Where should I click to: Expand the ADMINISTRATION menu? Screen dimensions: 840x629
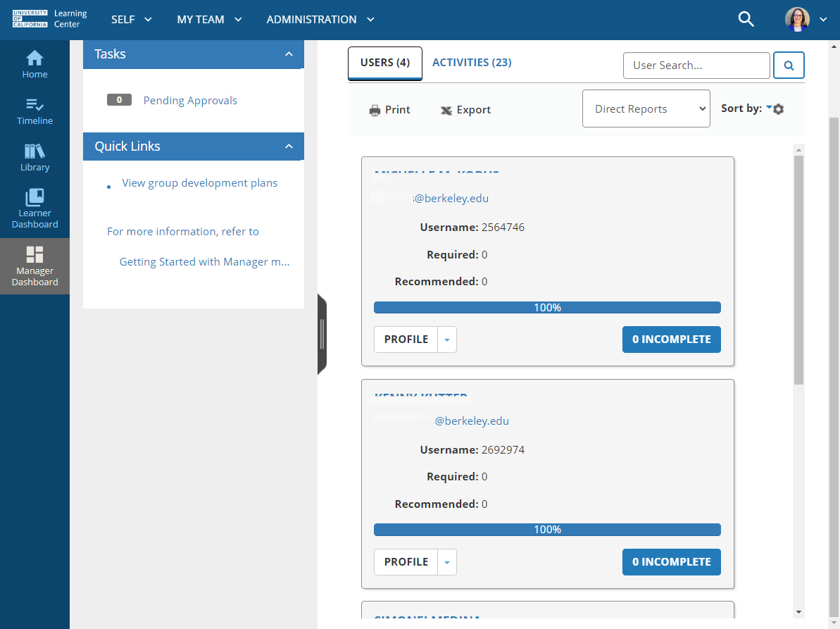pyautogui.click(x=320, y=19)
